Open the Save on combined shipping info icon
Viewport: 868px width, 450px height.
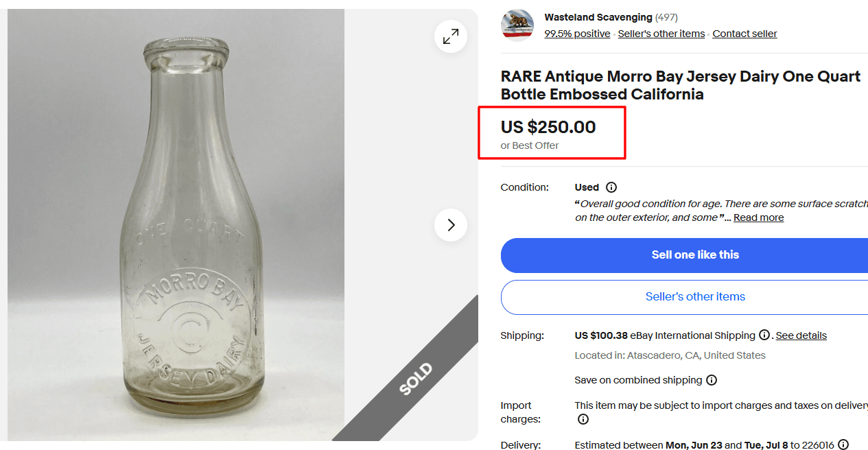coord(712,379)
